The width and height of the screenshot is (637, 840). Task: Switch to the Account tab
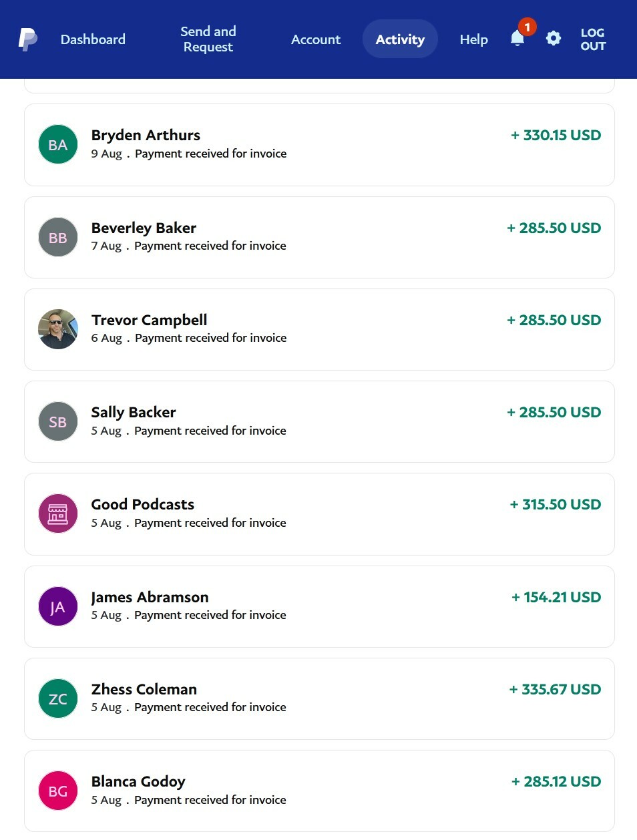pyautogui.click(x=316, y=39)
